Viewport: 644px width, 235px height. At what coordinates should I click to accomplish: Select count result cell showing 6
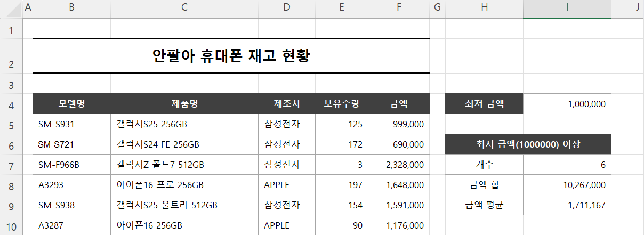click(x=567, y=165)
